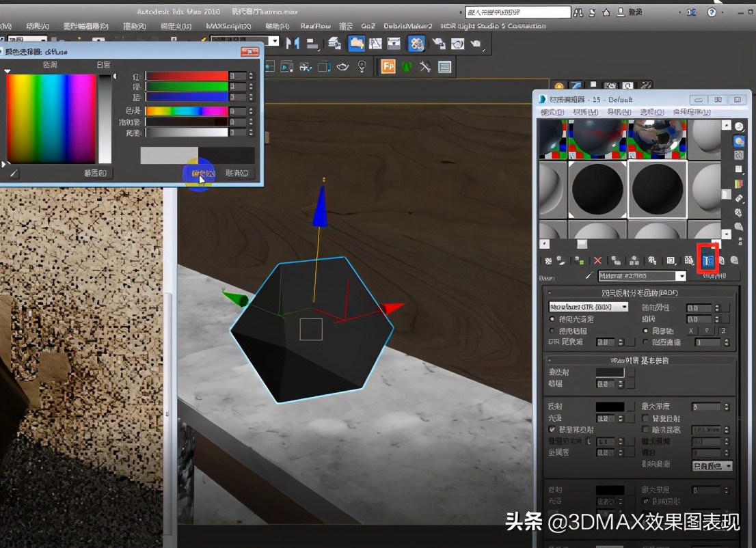Open the material name dropdown in Material Editor
Viewport: 756px width, 548px height.
[681, 275]
